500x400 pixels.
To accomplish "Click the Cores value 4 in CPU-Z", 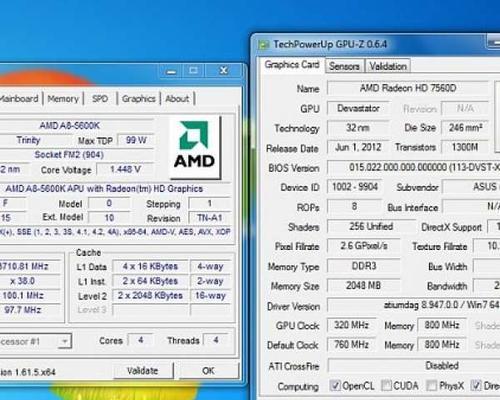I will coord(140,340).
